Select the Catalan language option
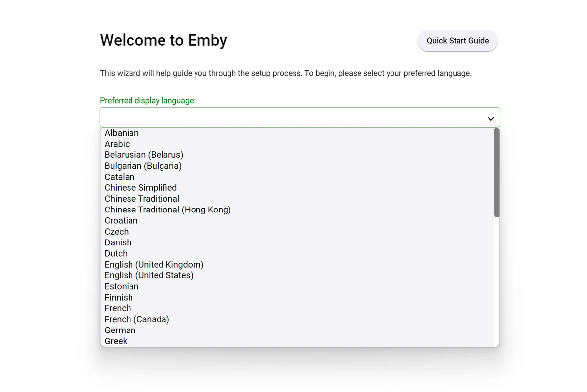This screenshot has height=392, width=587. point(120,177)
